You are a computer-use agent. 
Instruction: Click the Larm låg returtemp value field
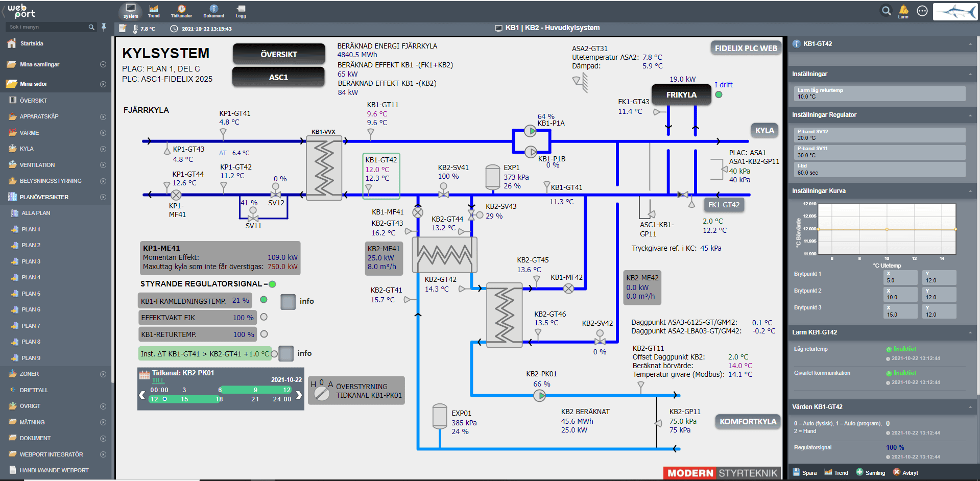880,93
